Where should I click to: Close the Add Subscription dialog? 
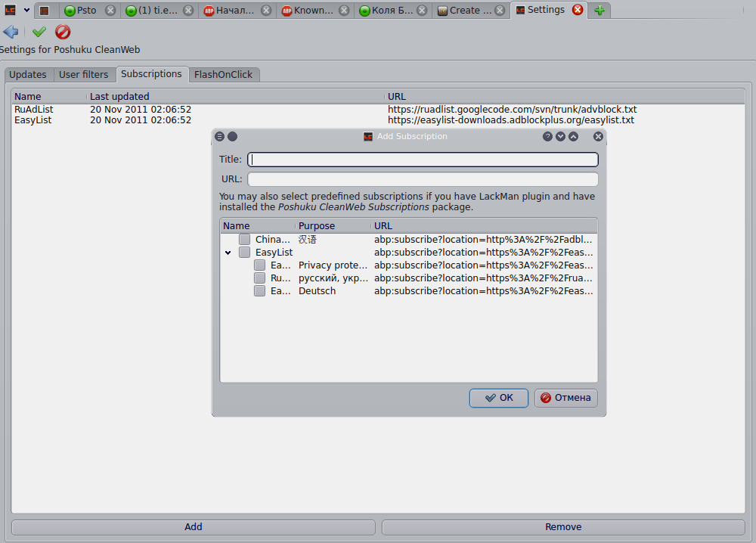coord(598,136)
